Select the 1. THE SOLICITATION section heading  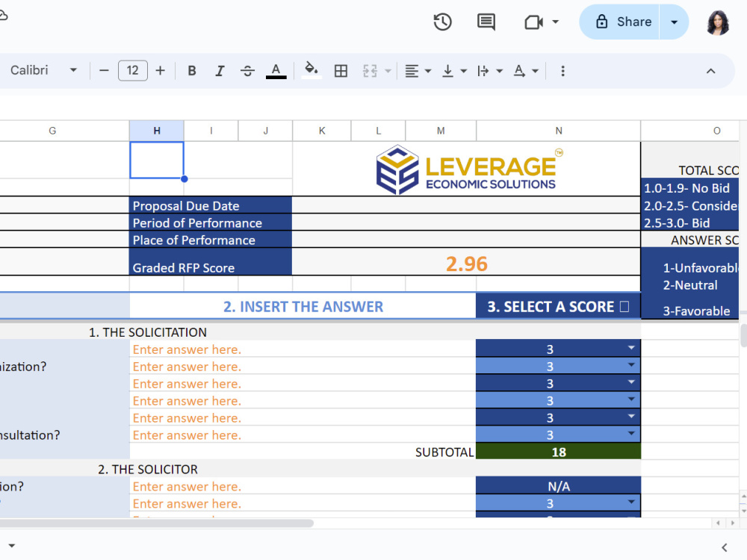148,332
